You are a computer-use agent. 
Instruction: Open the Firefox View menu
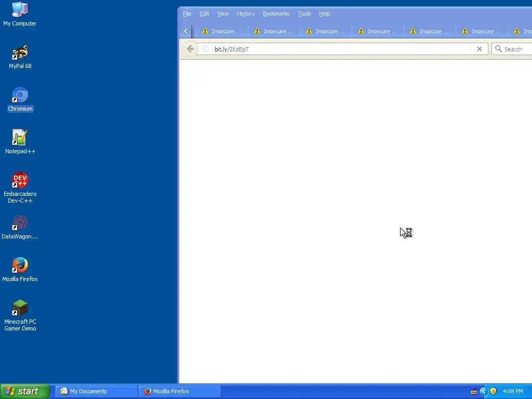click(223, 14)
